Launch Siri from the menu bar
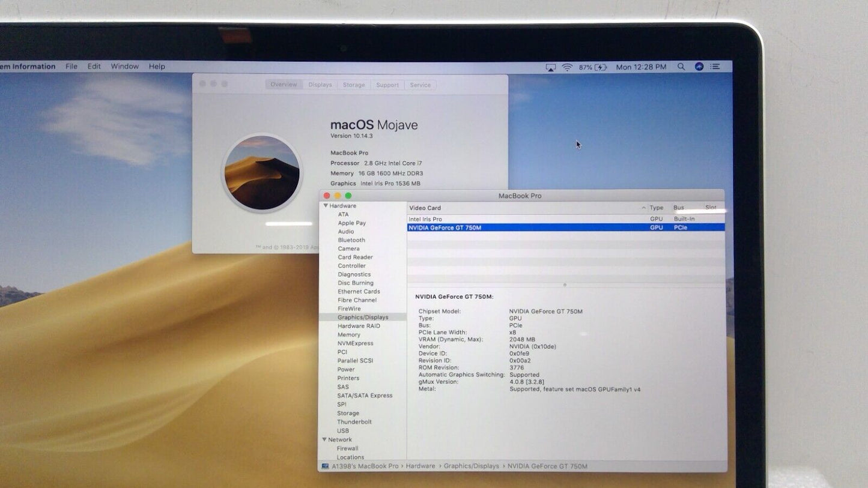This screenshot has height=488, width=868. (699, 67)
